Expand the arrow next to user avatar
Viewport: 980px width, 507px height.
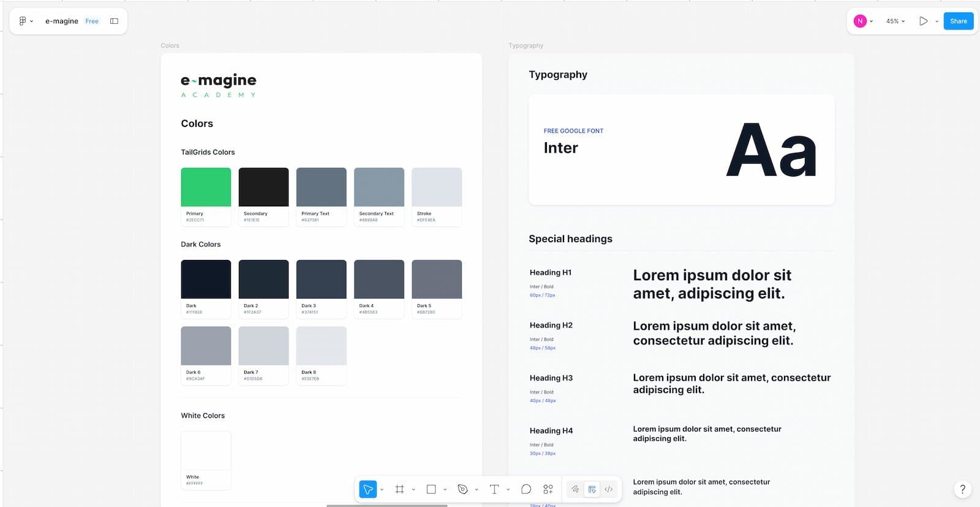pyautogui.click(x=872, y=21)
